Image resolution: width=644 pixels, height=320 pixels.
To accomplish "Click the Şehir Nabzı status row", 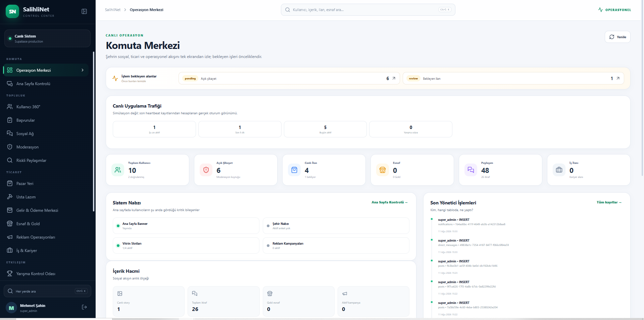I will click(336, 226).
